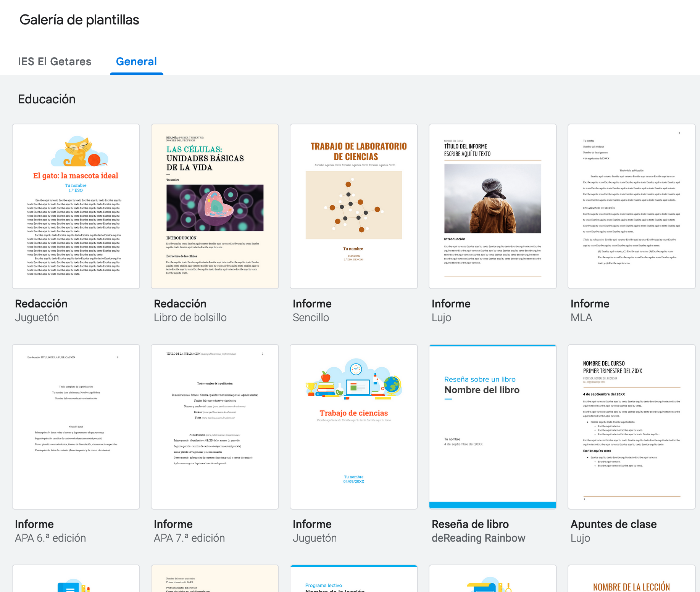Select the General tab

click(x=136, y=61)
